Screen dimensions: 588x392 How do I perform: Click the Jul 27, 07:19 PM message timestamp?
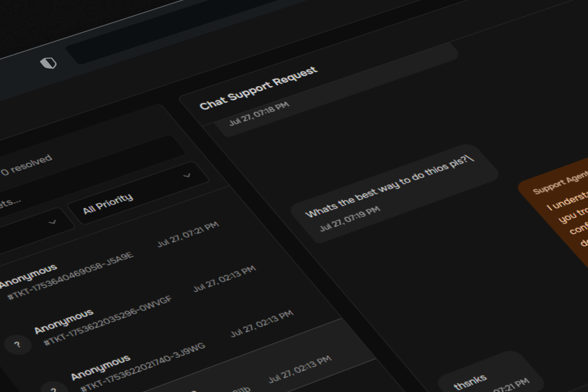[350, 219]
